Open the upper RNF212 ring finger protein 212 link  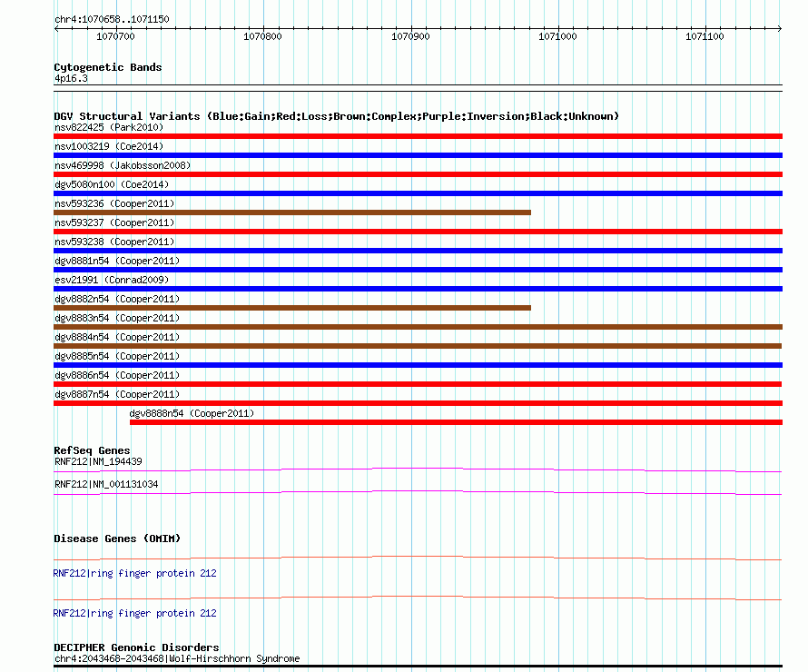click(x=134, y=573)
